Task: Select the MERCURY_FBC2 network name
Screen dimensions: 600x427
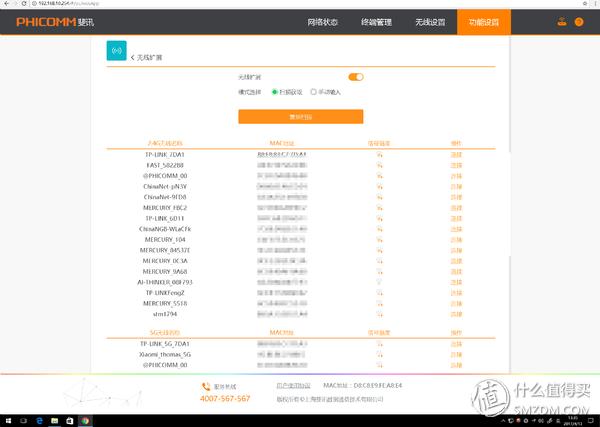Action: (x=165, y=208)
